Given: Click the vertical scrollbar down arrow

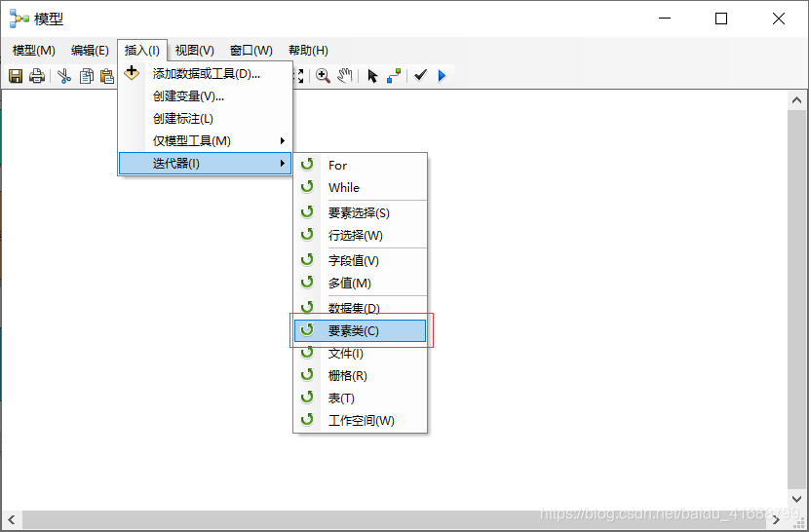Looking at the screenshot, I should pyautogui.click(x=796, y=499).
